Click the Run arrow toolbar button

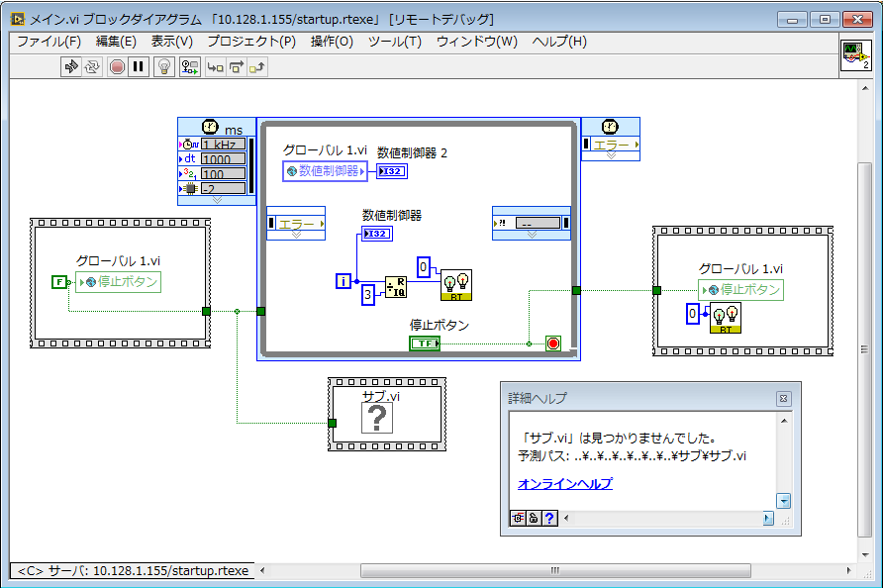pos(70,67)
